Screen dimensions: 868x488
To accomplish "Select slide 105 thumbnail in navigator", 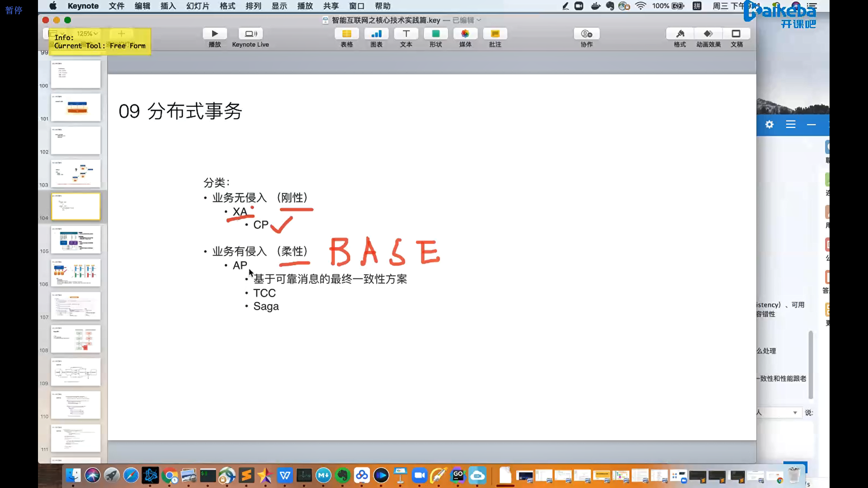I will tap(76, 239).
